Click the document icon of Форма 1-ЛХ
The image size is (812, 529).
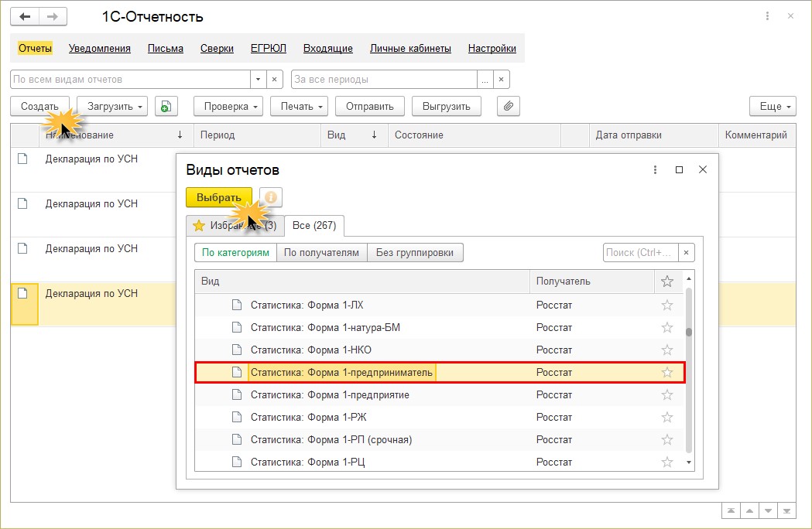tap(237, 305)
